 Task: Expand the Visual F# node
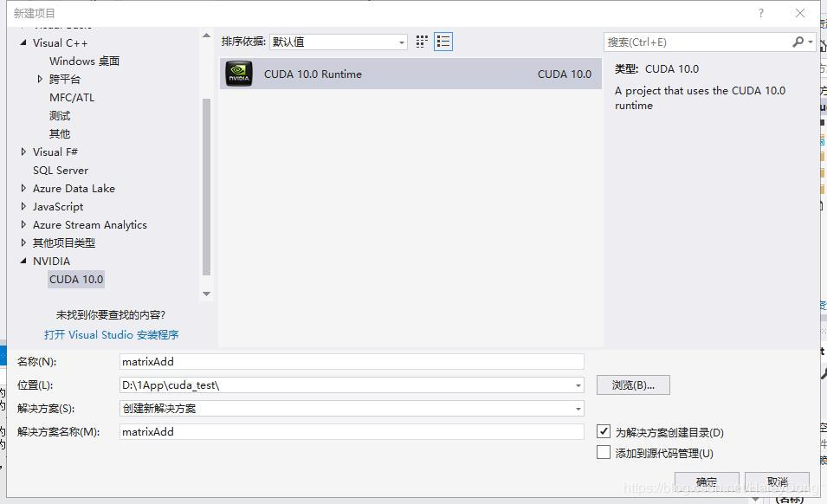point(23,152)
